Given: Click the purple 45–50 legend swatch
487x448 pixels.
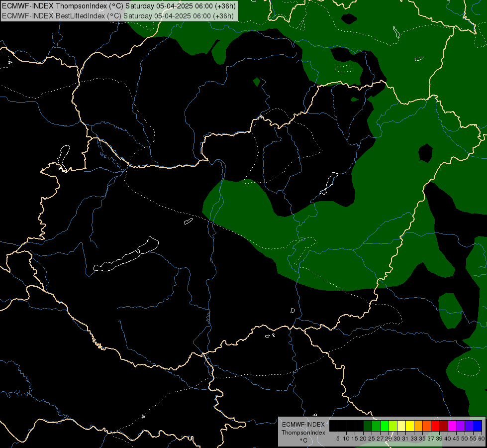Looking at the screenshot, I should pyautogui.click(x=461, y=426).
